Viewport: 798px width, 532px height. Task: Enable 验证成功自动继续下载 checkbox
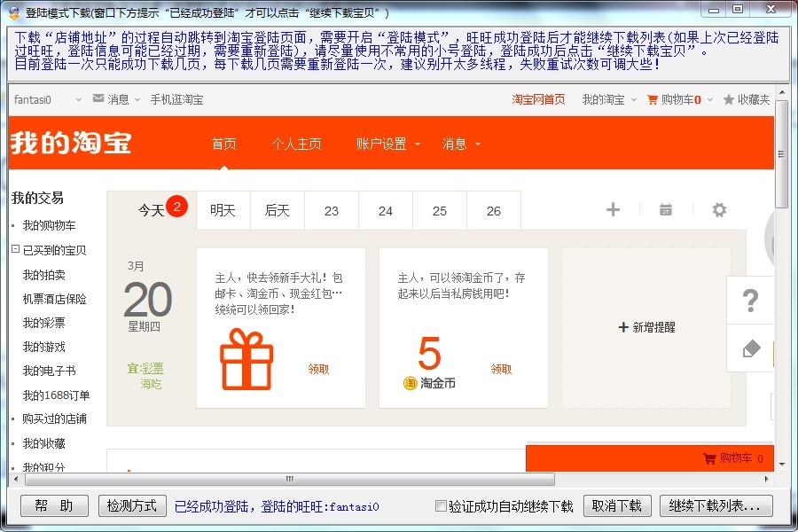coord(441,506)
